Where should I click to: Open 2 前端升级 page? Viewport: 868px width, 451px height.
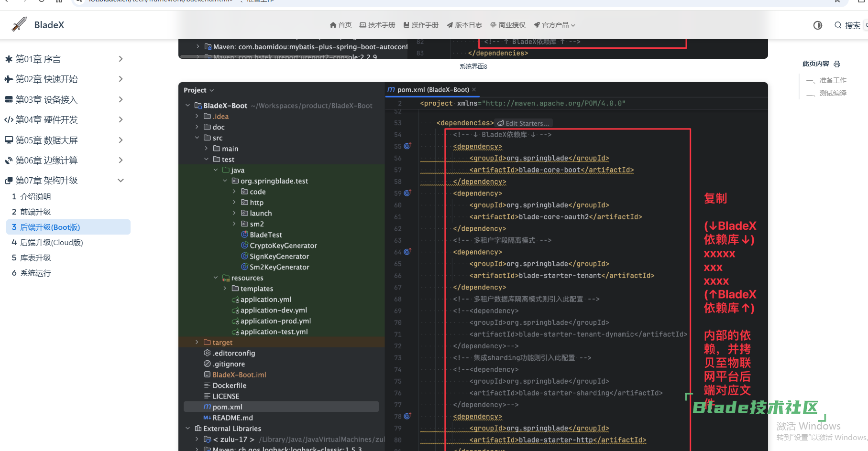(x=32, y=212)
